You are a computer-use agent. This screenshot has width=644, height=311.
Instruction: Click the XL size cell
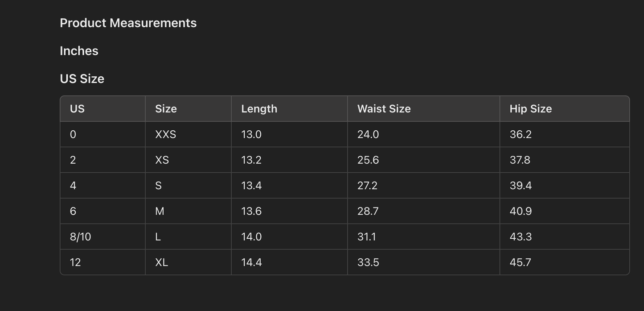161,262
